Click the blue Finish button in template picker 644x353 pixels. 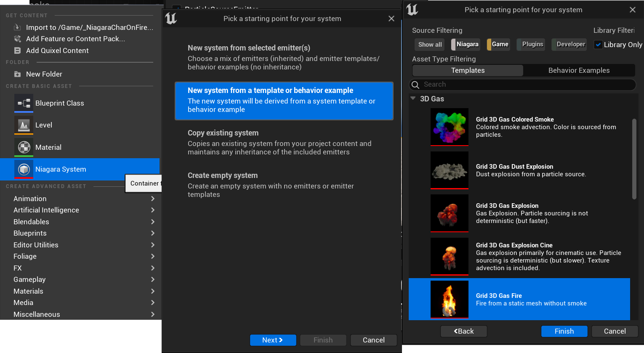(564, 331)
